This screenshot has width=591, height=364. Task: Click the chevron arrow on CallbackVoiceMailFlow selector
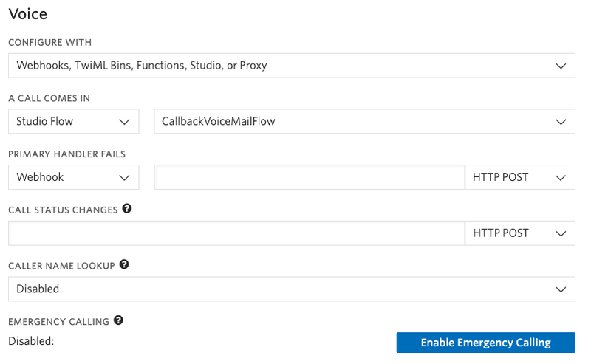(x=561, y=122)
